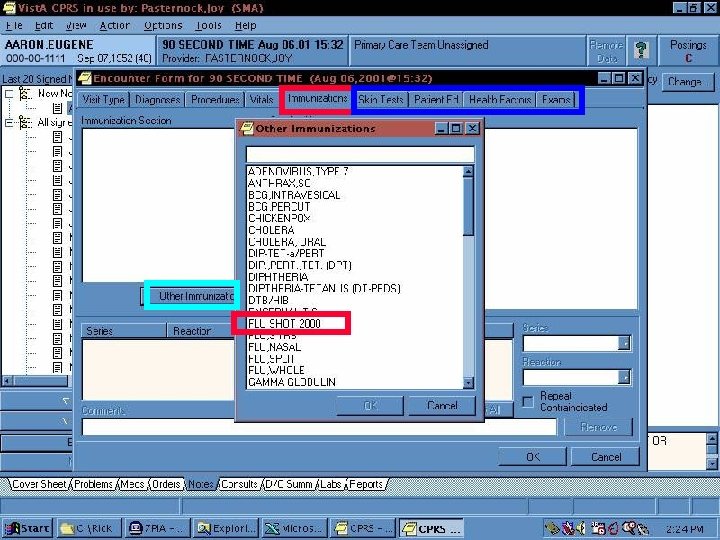Viewport: 720px width, 540px height.
Task: Open the Help menu
Action: [246, 26]
